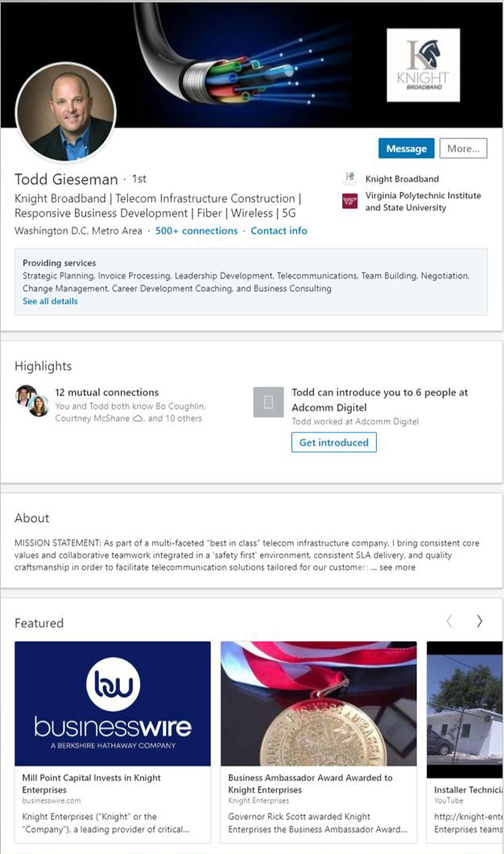
Task: Open the Installer Technician YouTube video thumbnail
Action: click(465, 703)
